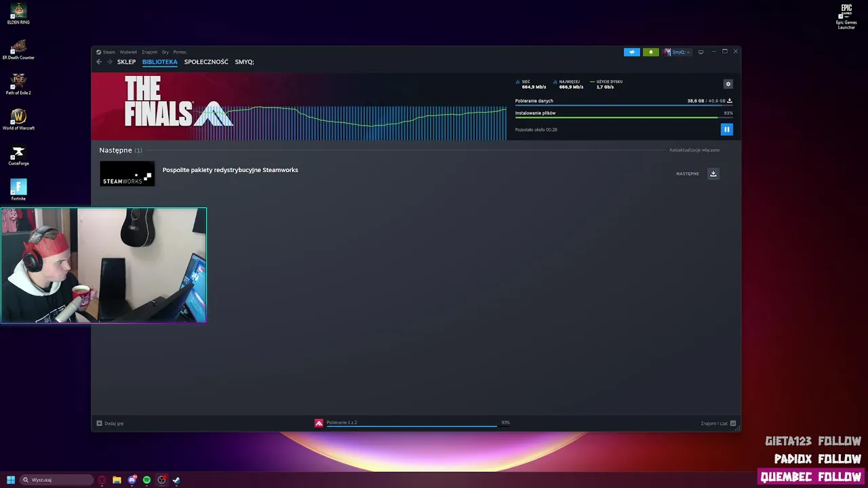Image resolution: width=868 pixels, height=488 pixels.
Task: Click the 'Pobieranie danych' progress bar
Action: click(x=624, y=105)
